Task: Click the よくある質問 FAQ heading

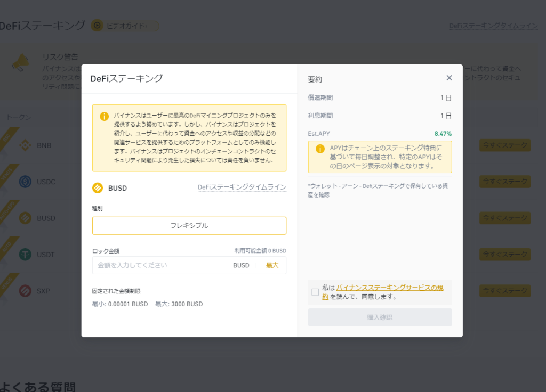Action: pos(38,387)
